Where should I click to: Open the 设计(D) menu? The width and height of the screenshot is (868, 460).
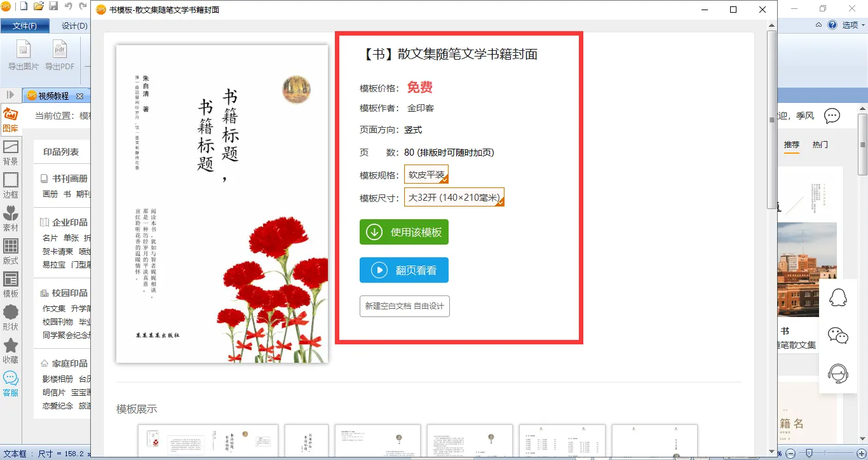pyautogui.click(x=74, y=26)
